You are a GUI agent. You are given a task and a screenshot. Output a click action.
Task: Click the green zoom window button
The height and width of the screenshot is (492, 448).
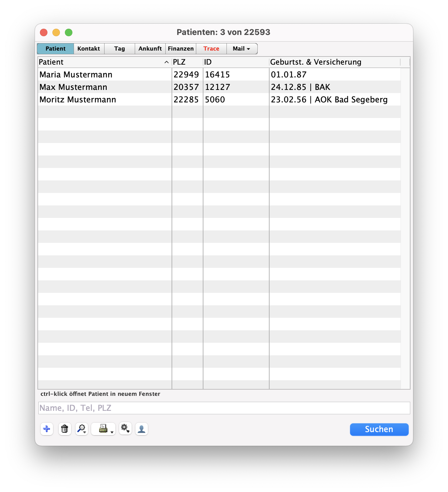coord(69,32)
